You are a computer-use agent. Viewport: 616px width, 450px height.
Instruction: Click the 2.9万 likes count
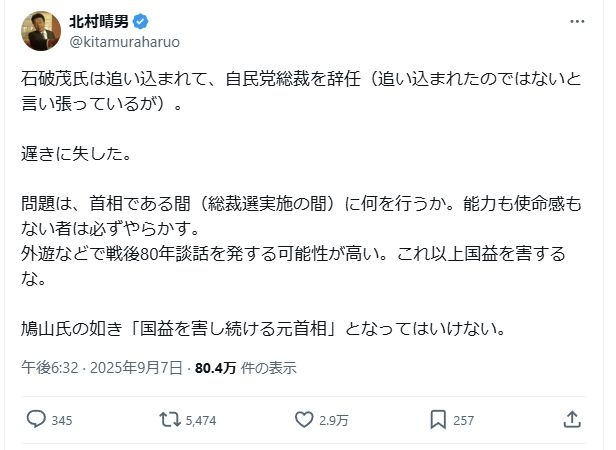point(333,420)
